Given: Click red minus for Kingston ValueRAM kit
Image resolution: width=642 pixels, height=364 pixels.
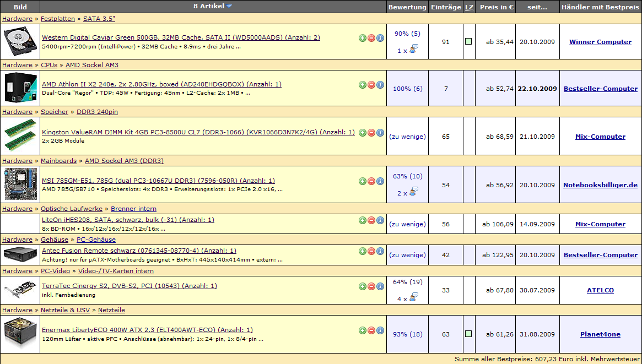Looking at the screenshot, I should point(371,133).
